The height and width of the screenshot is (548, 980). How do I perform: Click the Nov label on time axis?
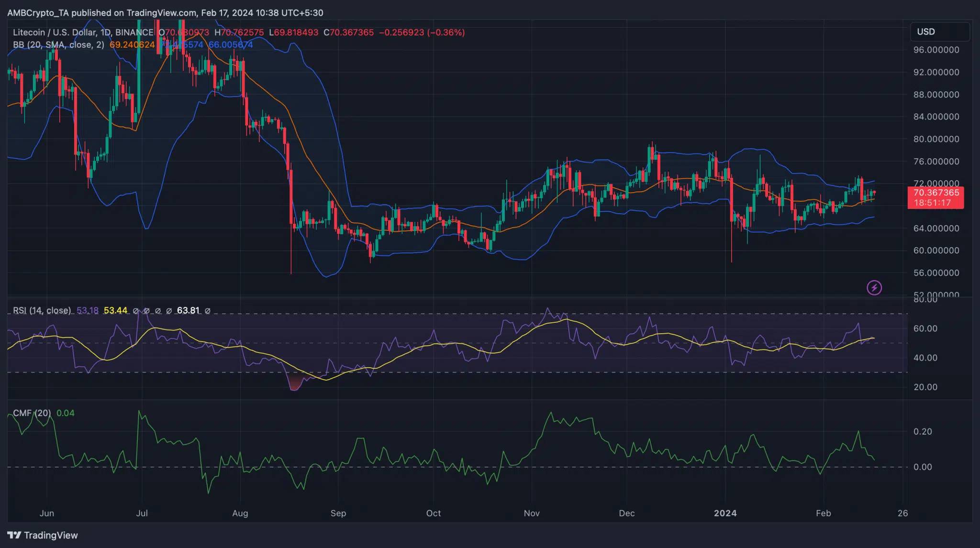532,513
